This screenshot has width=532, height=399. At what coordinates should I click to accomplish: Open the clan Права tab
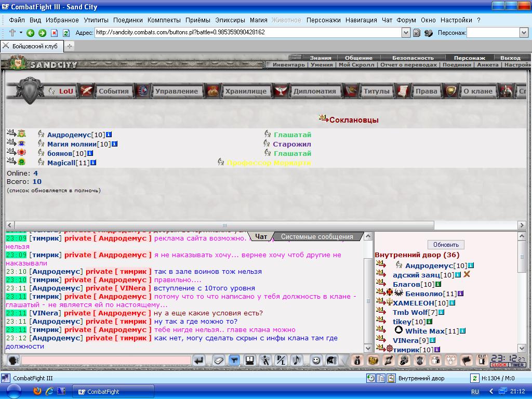coord(426,91)
